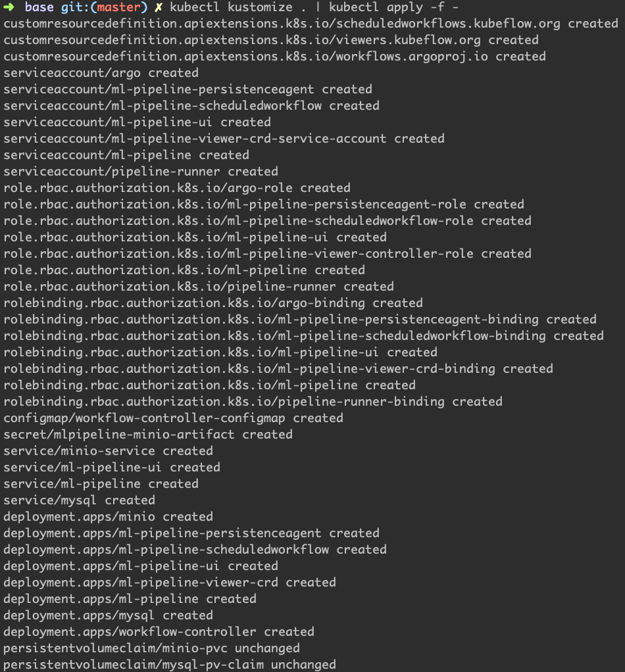Click the "base" directory name in prompt
The height and width of the screenshot is (672, 625).
point(39,7)
